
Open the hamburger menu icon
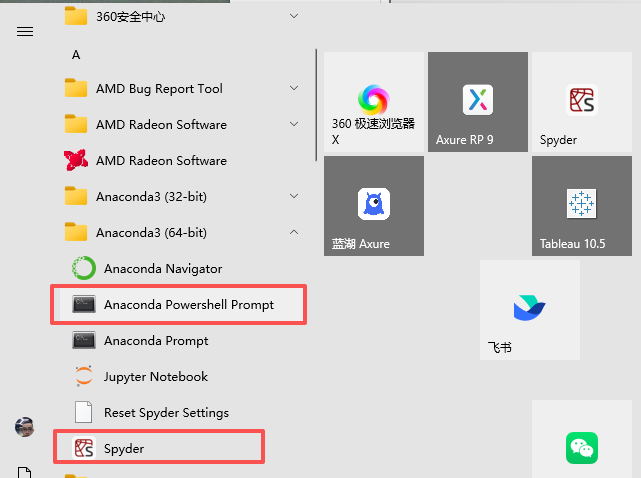pos(25,31)
